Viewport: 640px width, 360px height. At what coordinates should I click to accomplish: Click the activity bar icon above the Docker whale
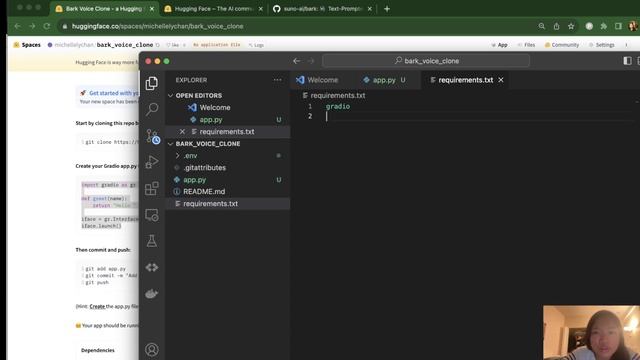pyautogui.click(x=152, y=267)
